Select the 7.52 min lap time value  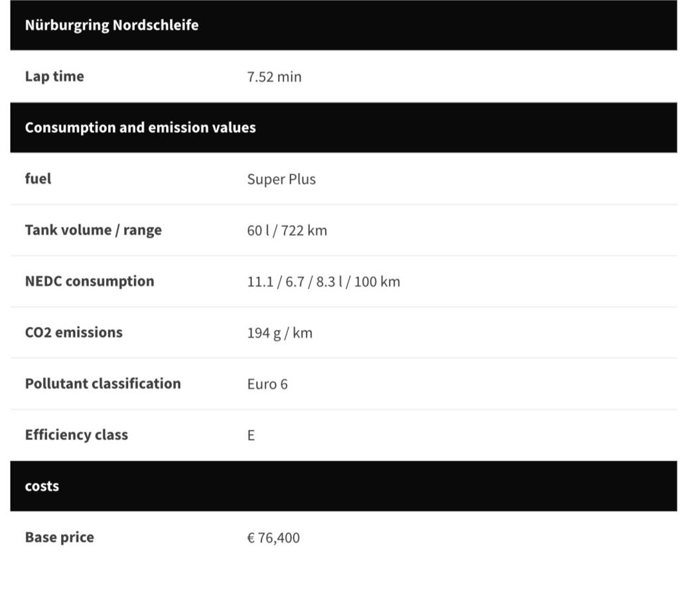[274, 77]
